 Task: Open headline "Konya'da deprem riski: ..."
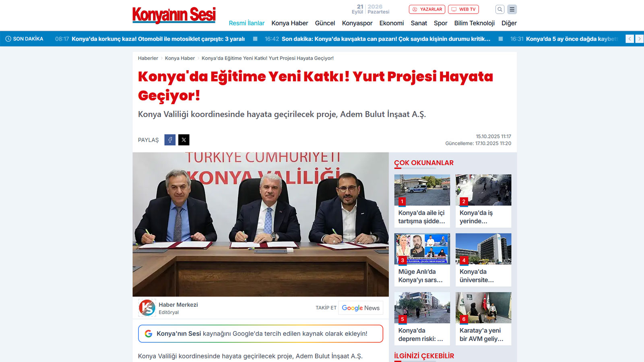(421, 335)
